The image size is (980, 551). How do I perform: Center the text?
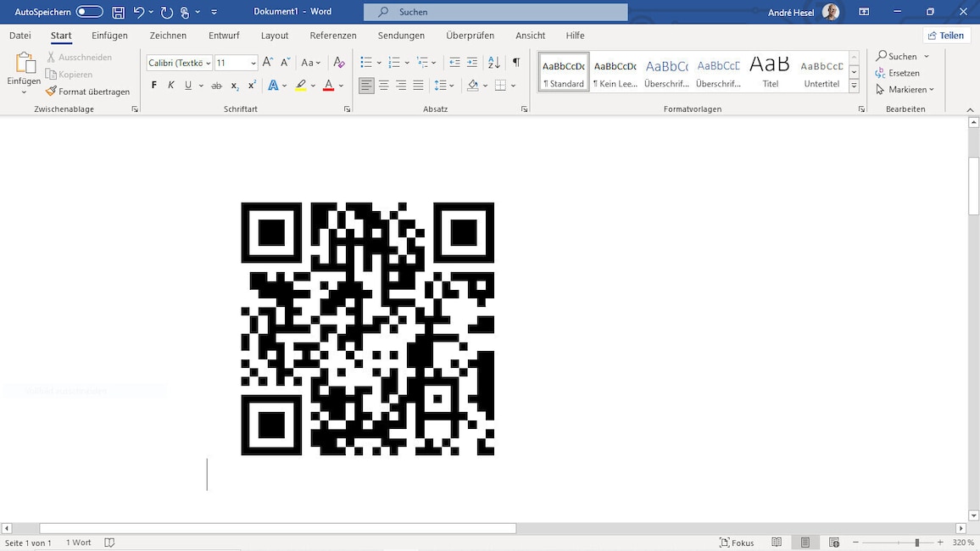[384, 85]
